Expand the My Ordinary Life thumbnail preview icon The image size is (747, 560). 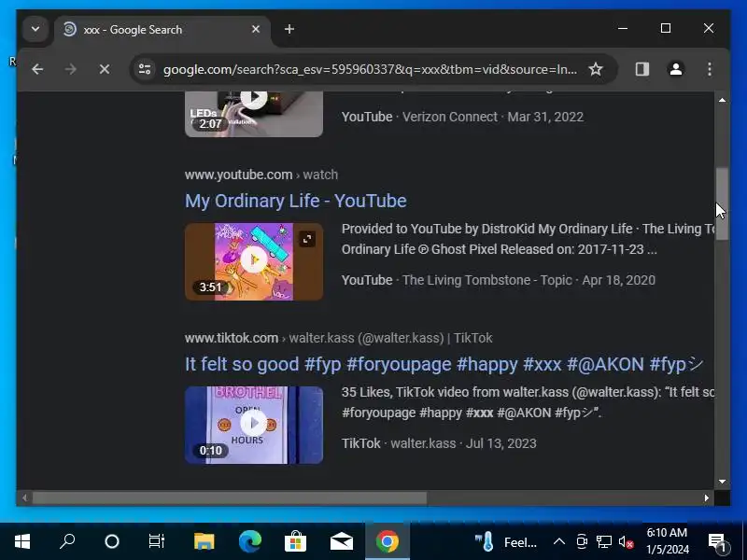[307, 239]
